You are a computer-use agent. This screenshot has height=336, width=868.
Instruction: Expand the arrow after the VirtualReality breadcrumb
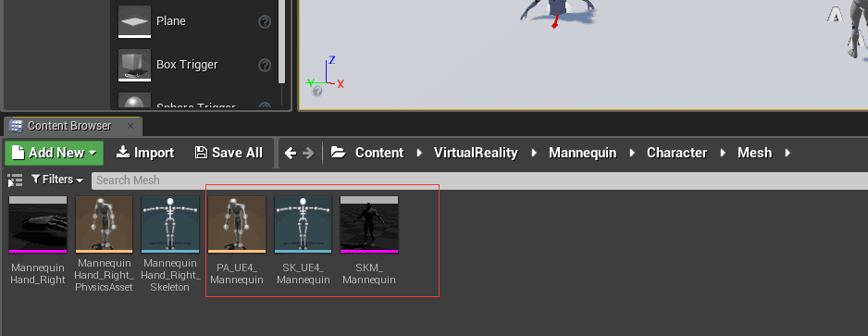tap(534, 153)
